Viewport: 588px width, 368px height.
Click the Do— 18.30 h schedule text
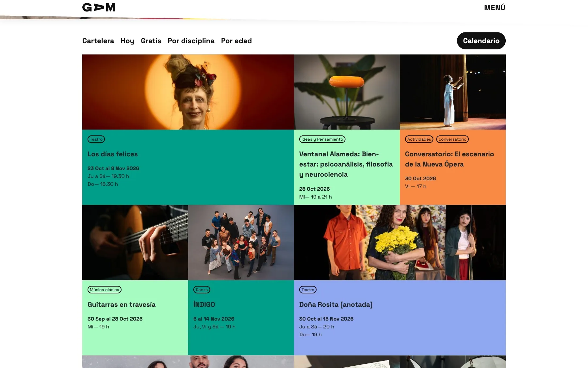[x=103, y=184]
